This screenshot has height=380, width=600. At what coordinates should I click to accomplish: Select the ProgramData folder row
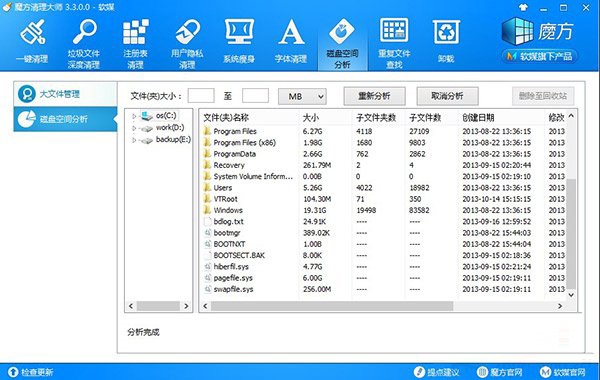[383, 154]
